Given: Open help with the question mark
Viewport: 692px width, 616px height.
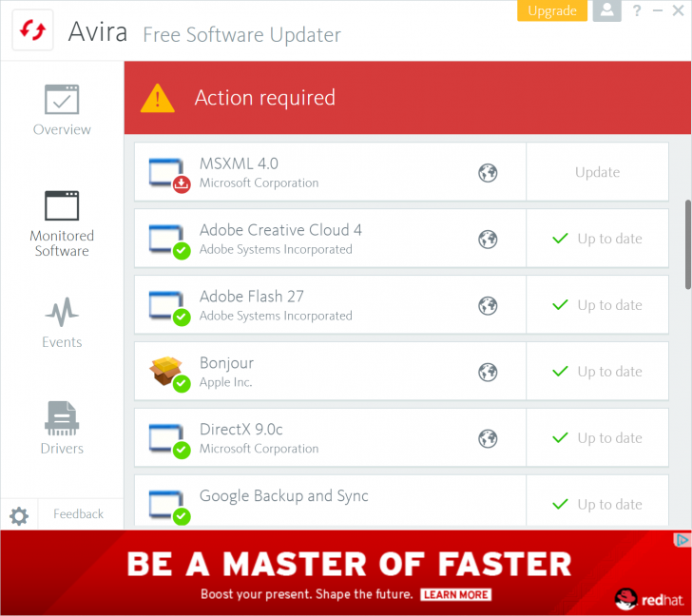Looking at the screenshot, I should coord(637,10).
